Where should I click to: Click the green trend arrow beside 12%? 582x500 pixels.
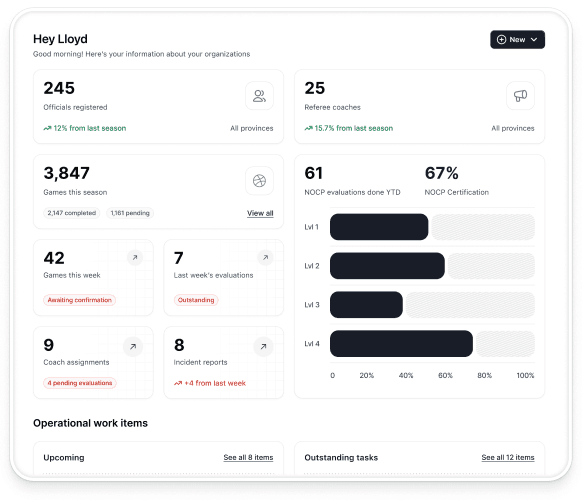47,128
